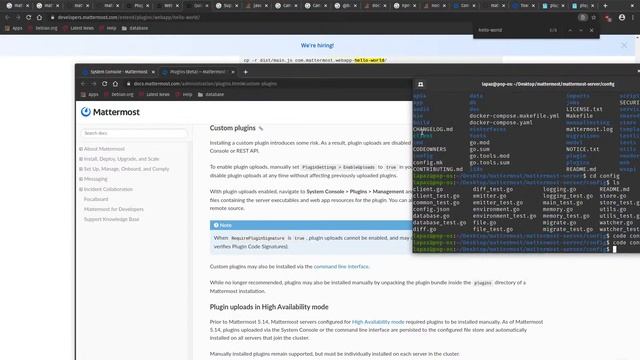Open Latest News bookmark in rear browser bookmarks bar
This screenshot has width=640, height=360.
(x=78, y=28)
